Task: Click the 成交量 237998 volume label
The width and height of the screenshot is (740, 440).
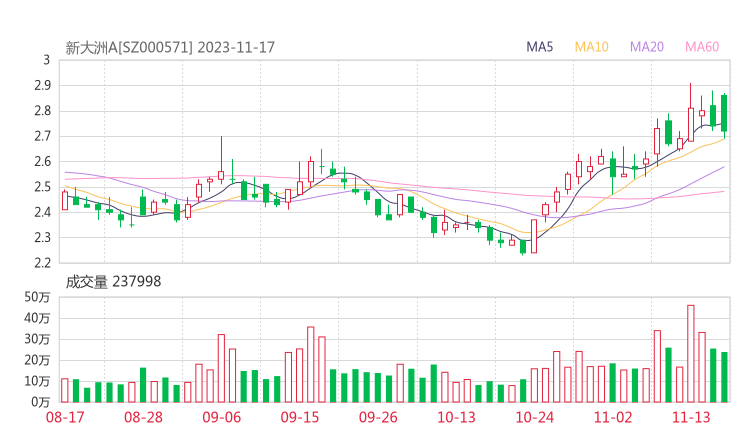Action: (x=113, y=282)
